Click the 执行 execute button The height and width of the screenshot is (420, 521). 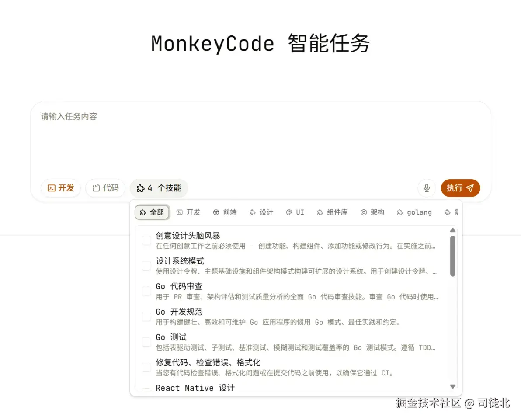coord(460,188)
